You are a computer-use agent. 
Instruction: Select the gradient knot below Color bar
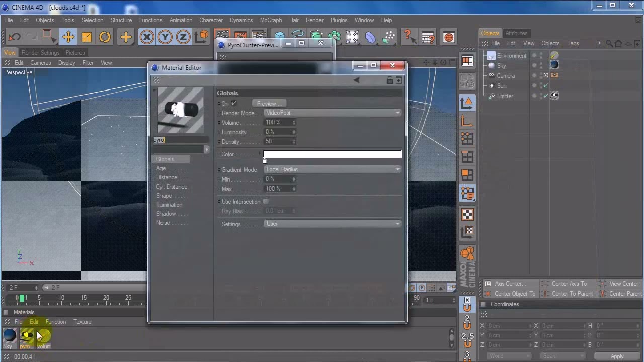tap(265, 161)
